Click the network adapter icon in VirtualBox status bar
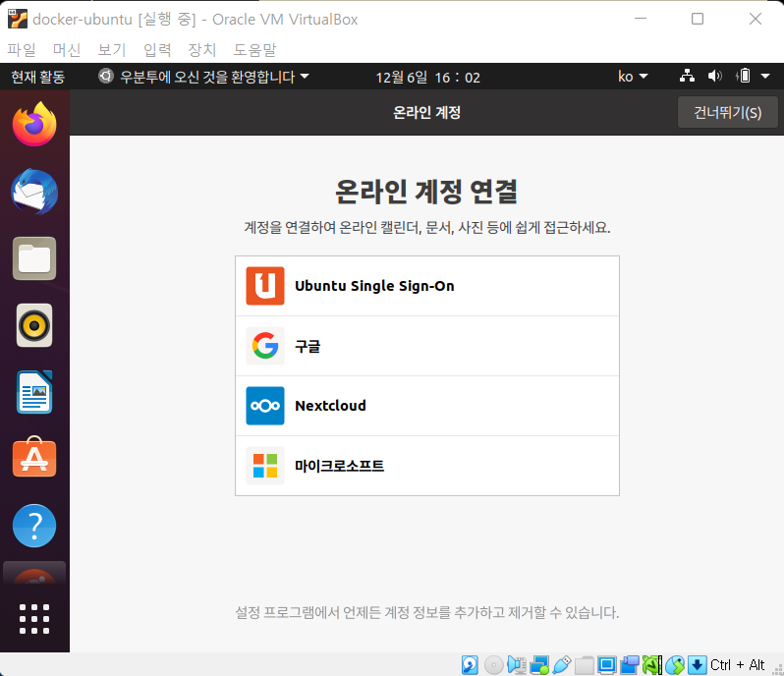Viewport: 784px width, 676px height. (539, 665)
